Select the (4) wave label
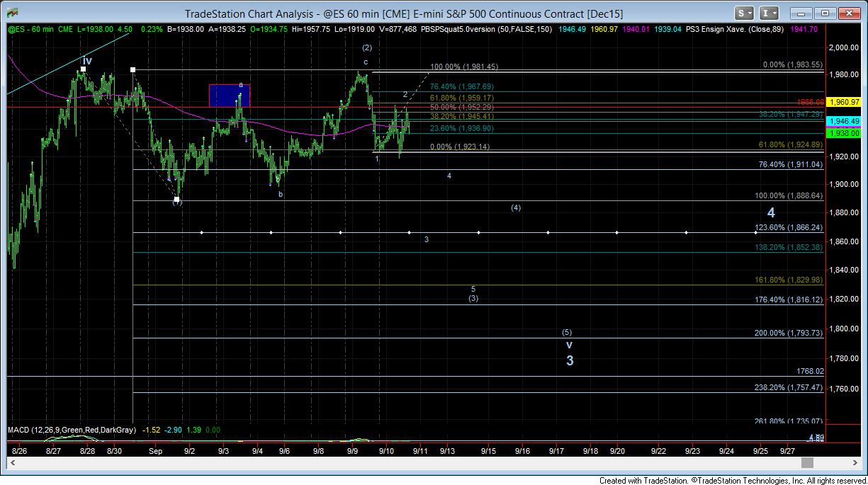The height and width of the screenshot is (485, 868). (516, 207)
